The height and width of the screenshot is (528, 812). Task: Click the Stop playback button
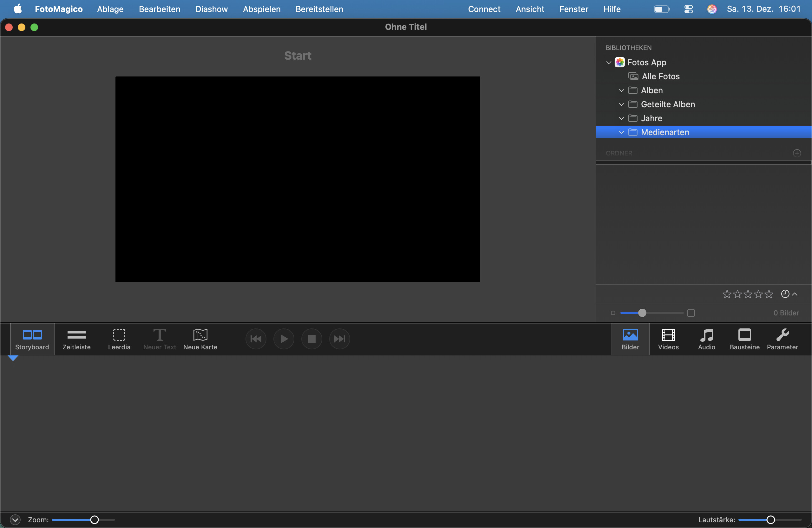point(311,339)
